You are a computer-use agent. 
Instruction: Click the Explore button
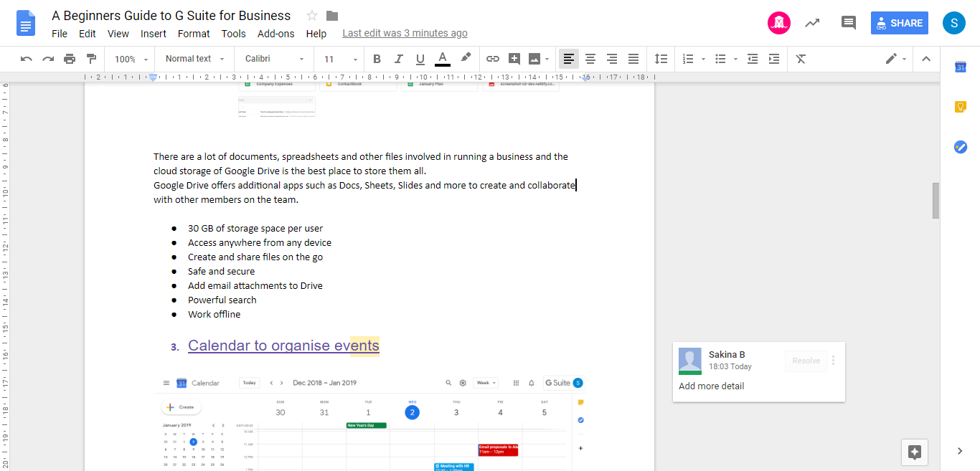pos(915,452)
